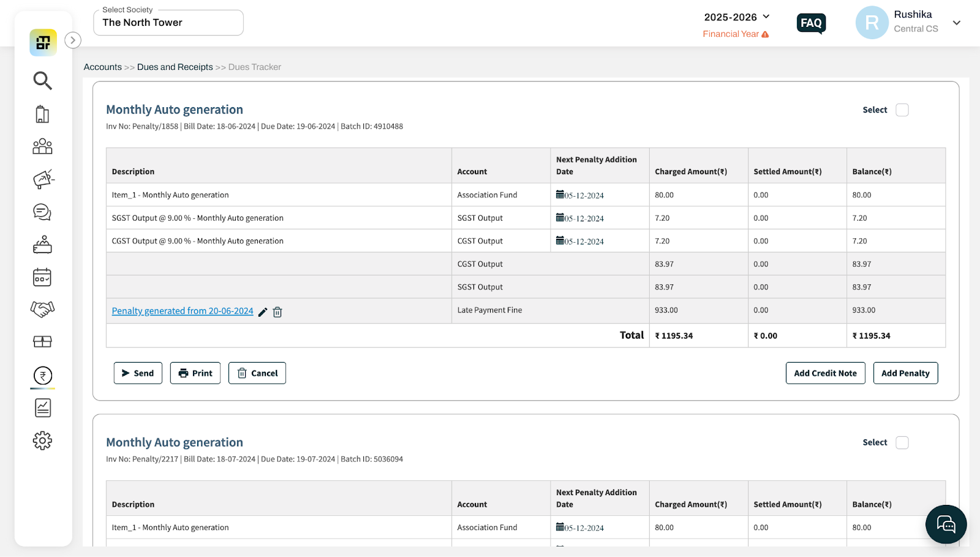
Task: Click the Inv No: Penalty/1858 details line
Action: (255, 126)
